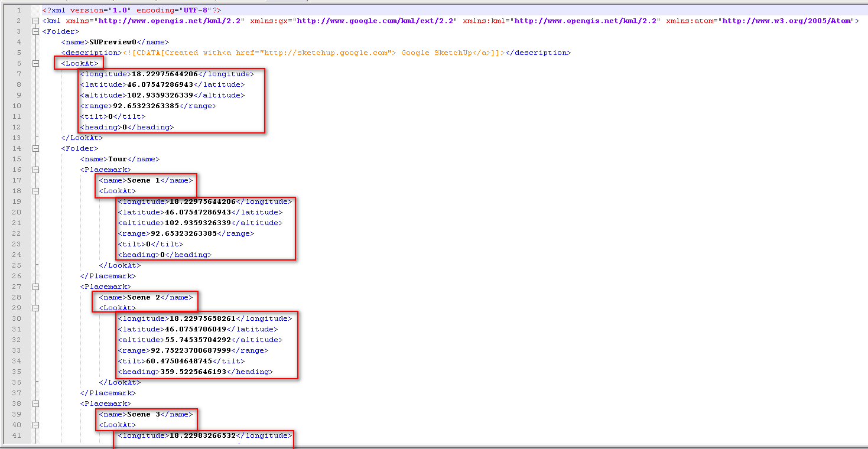Click line number 1 in the margin
Image resolution: width=868 pixels, height=449 pixels.
(x=19, y=10)
